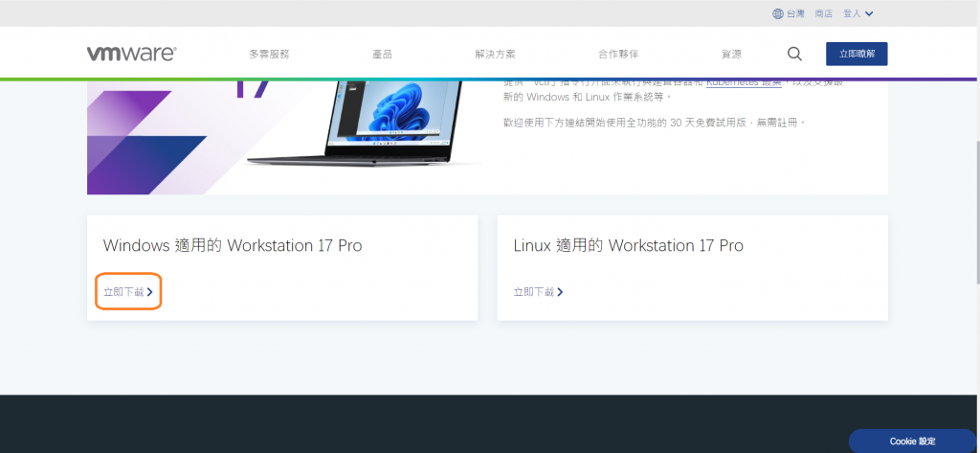The image size is (980, 453).
Task: Click 立即下載 under Windows Workstation 17 Pro
Action: (128, 291)
